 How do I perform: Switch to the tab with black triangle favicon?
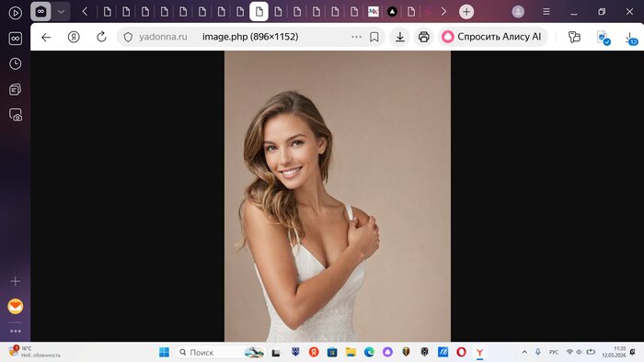392,12
